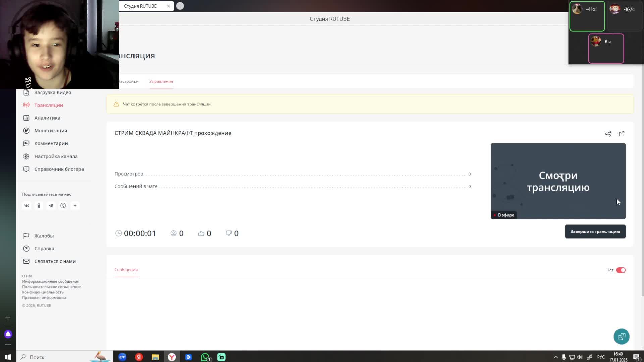The image size is (644, 362).
Task: Click the Справочник блогера icon
Action: tap(26, 169)
